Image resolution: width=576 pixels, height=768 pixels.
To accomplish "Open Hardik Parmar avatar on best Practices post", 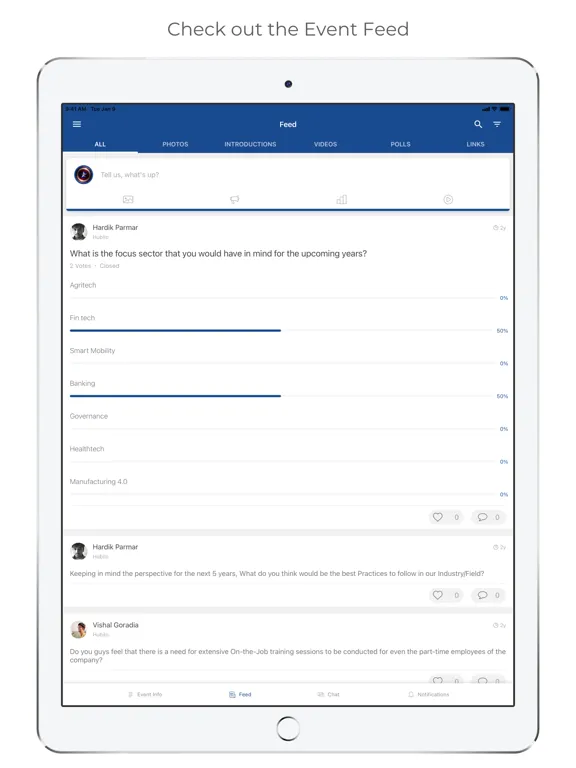I will [x=78, y=551].
